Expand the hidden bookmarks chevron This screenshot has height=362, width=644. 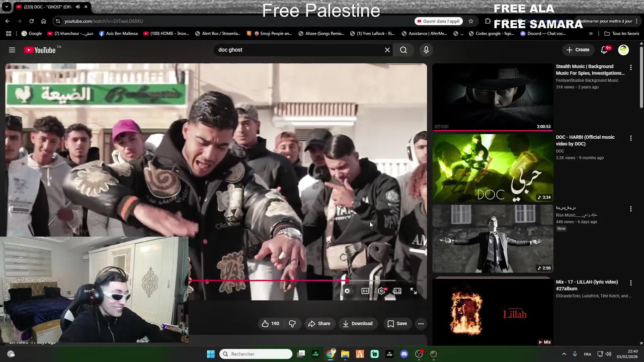point(591,34)
